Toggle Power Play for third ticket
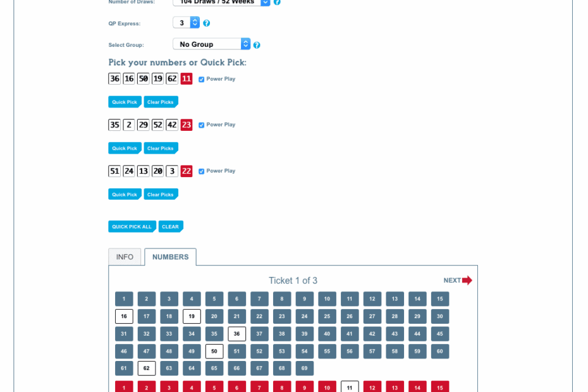Screen dimensions: 588x392 click(x=202, y=171)
